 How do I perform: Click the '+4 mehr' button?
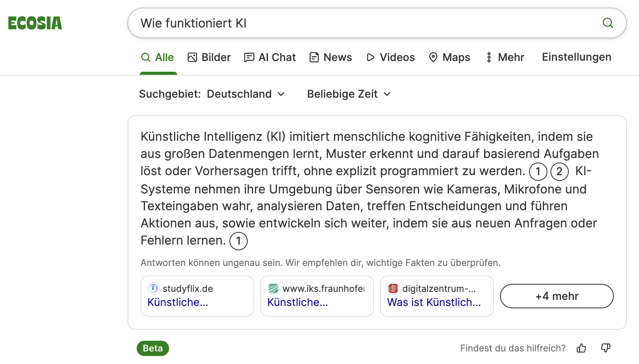click(x=557, y=296)
